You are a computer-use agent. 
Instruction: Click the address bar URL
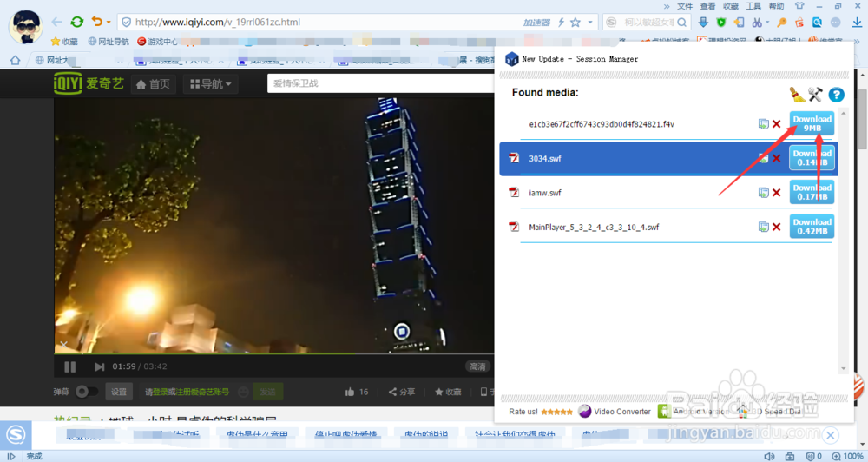point(218,23)
